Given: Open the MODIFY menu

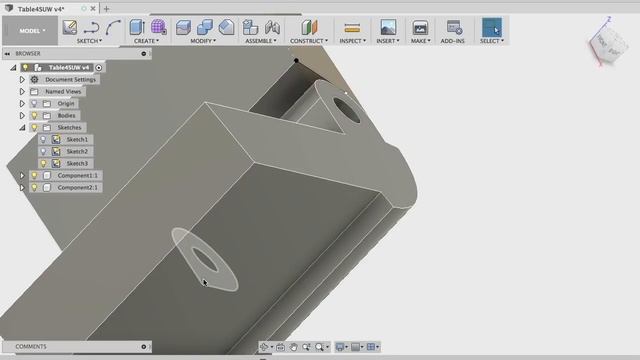Looking at the screenshot, I should pyautogui.click(x=203, y=41).
